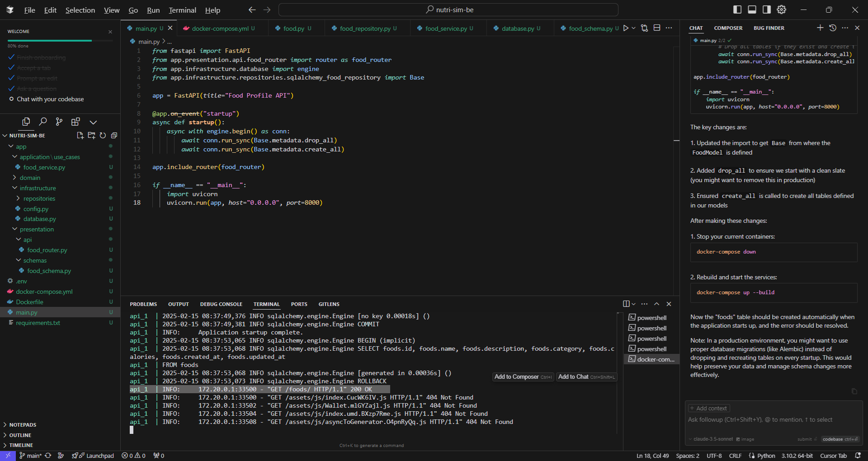Click Add to Chat button
The height and width of the screenshot is (461, 868).
click(586, 377)
